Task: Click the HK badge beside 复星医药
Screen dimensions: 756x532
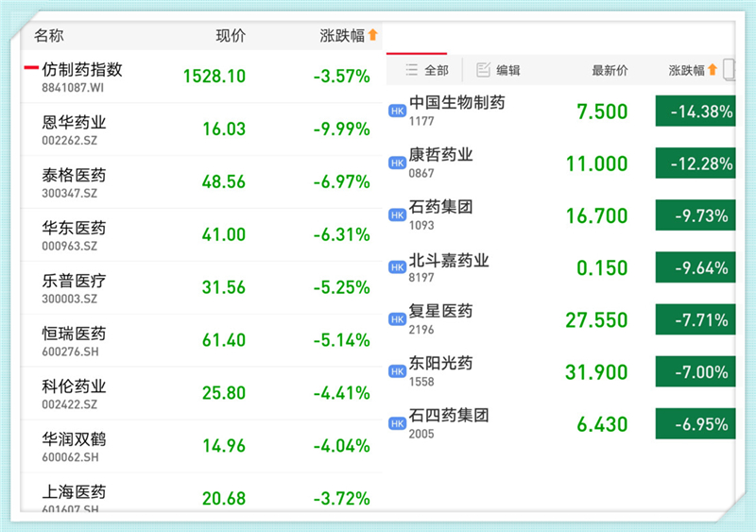Action: [x=397, y=319]
